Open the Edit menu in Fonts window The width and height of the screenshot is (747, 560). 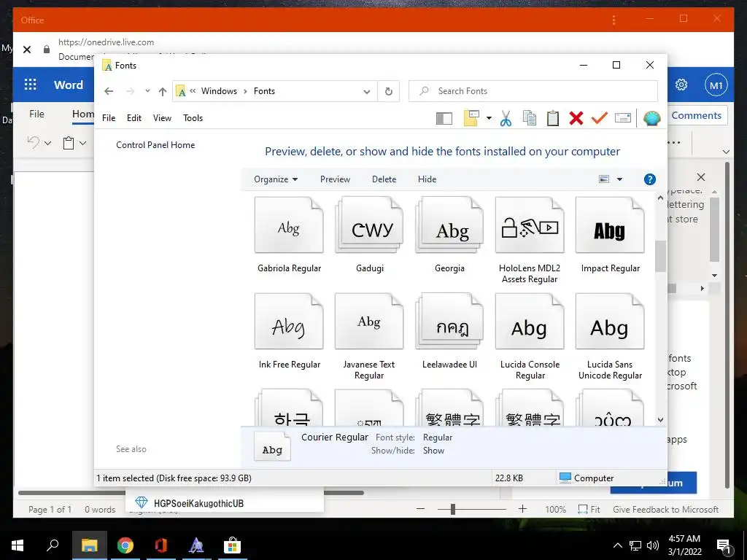134,118
